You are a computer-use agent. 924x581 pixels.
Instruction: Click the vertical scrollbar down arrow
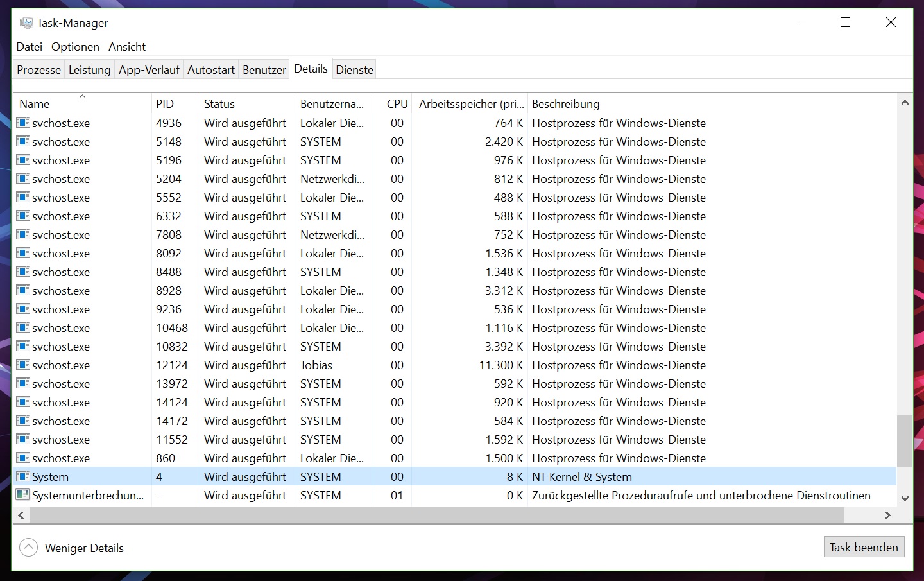905,498
